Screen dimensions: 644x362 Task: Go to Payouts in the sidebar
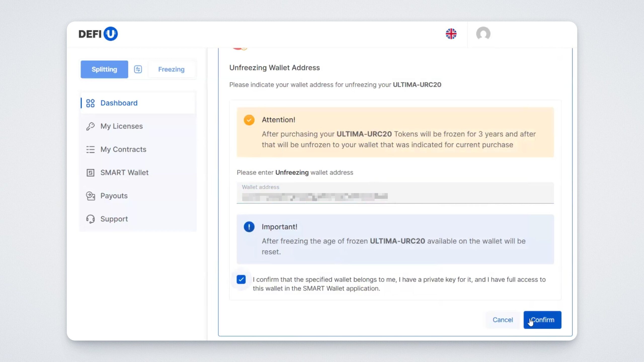[x=114, y=196]
